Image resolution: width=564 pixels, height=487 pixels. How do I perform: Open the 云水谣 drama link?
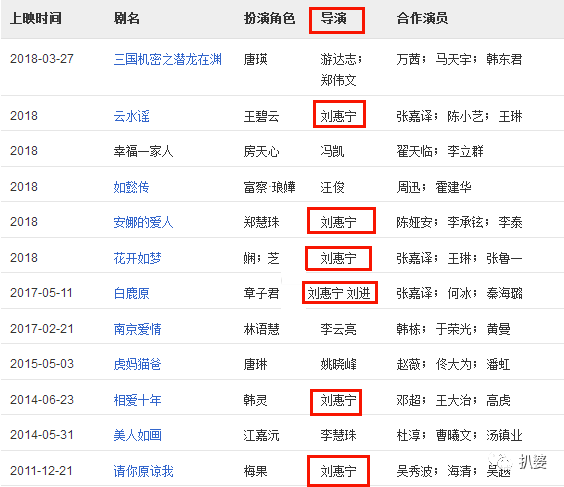click(131, 116)
